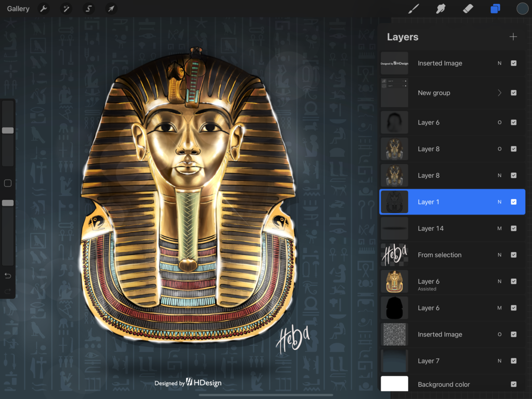This screenshot has width=532, height=399.
Task: Click the Assisted label under Layer 6
Action: click(427, 289)
